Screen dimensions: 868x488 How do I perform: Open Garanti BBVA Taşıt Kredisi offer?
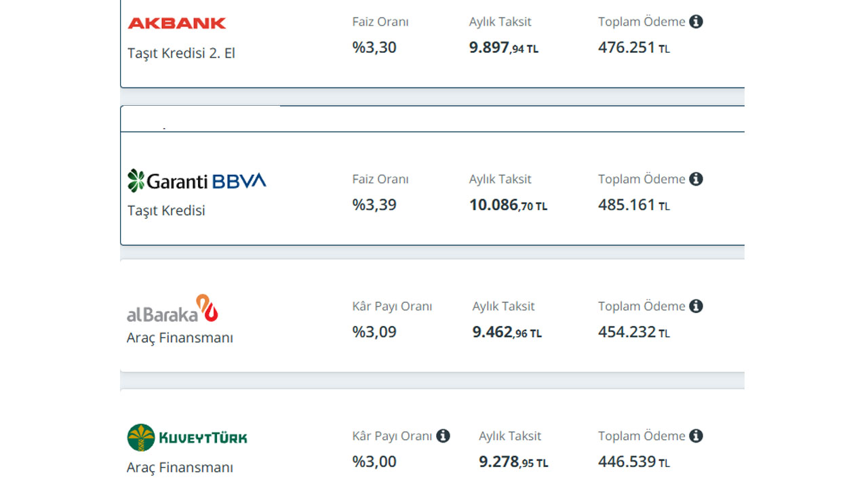pos(166,210)
